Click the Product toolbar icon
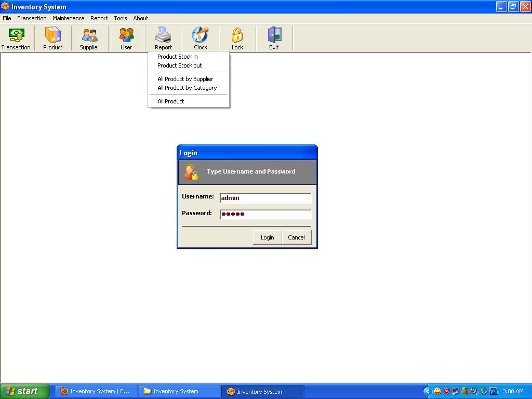This screenshot has width=532, height=399. pos(52,38)
